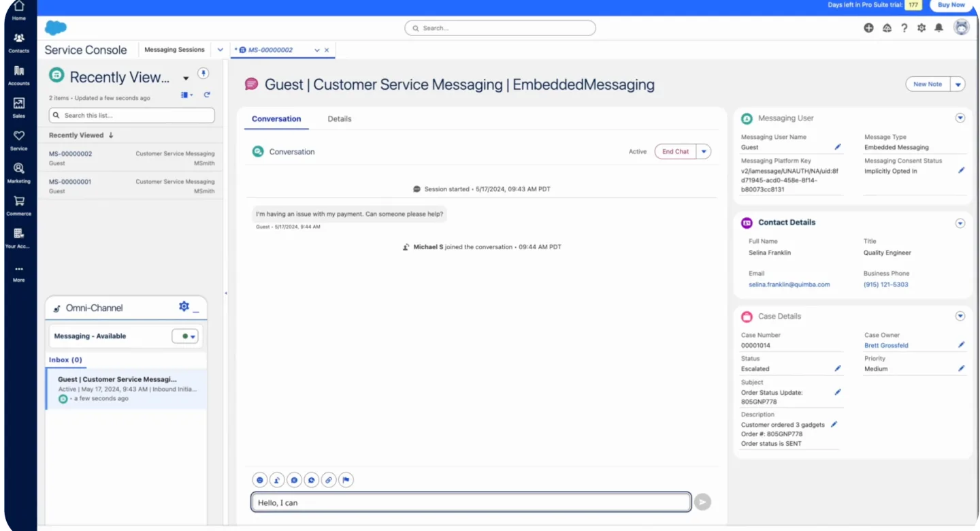The image size is (980, 531).
Task: Open the More menu in the sidebar
Action: (19, 274)
